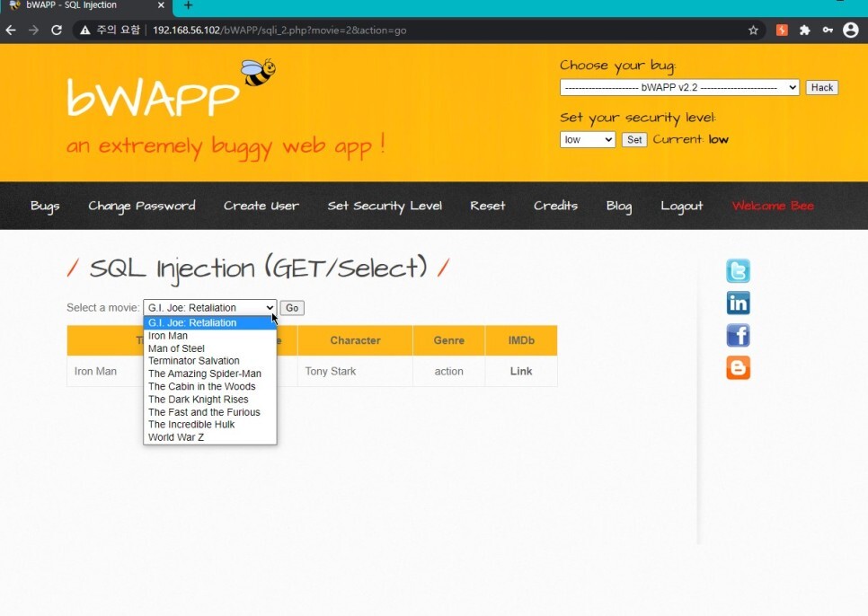Open the Twitter share icon
This screenshot has width=868, height=616.
738,271
